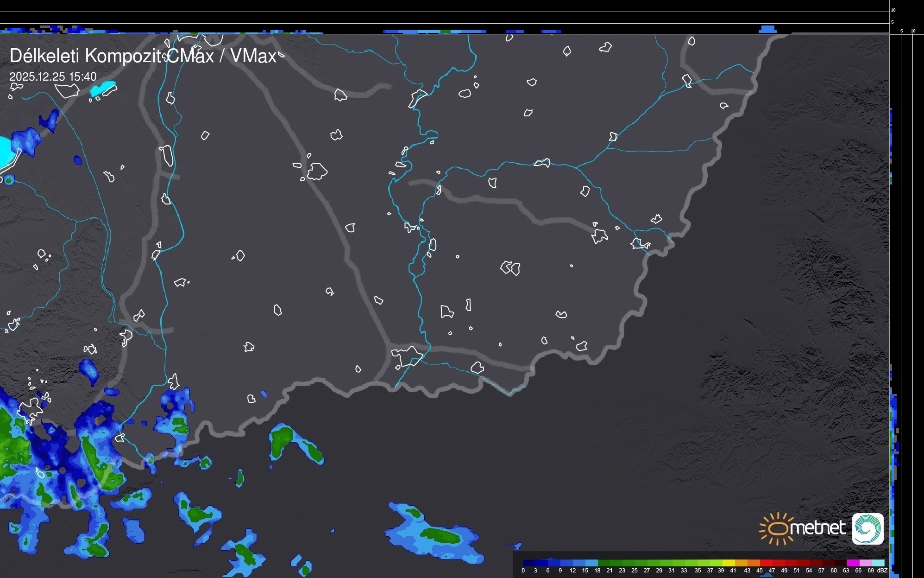Image resolution: width=924 pixels, height=578 pixels.
Task: Click the Délkeleti Kompozit CMax / VMax title
Action: [x=143, y=56]
